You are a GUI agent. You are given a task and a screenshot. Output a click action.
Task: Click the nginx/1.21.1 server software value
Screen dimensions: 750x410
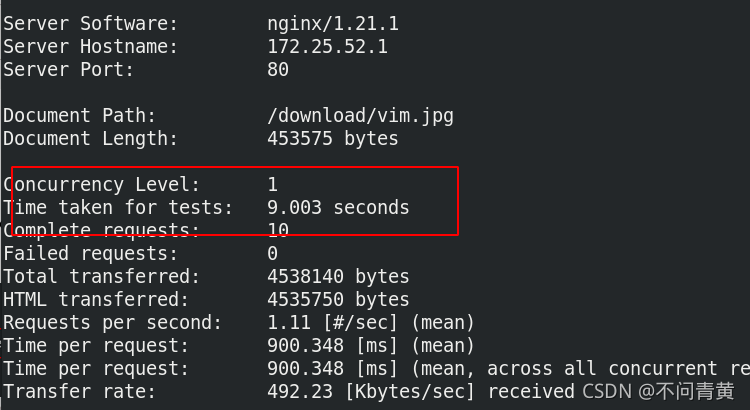click(333, 24)
